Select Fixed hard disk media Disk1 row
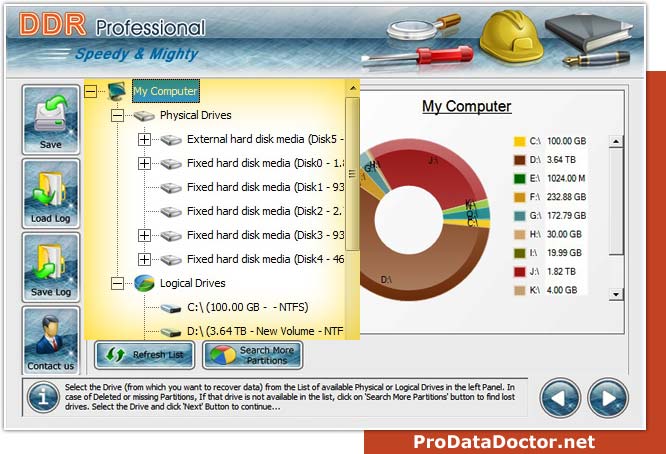This screenshot has width=666, height=454. point(265,187)
